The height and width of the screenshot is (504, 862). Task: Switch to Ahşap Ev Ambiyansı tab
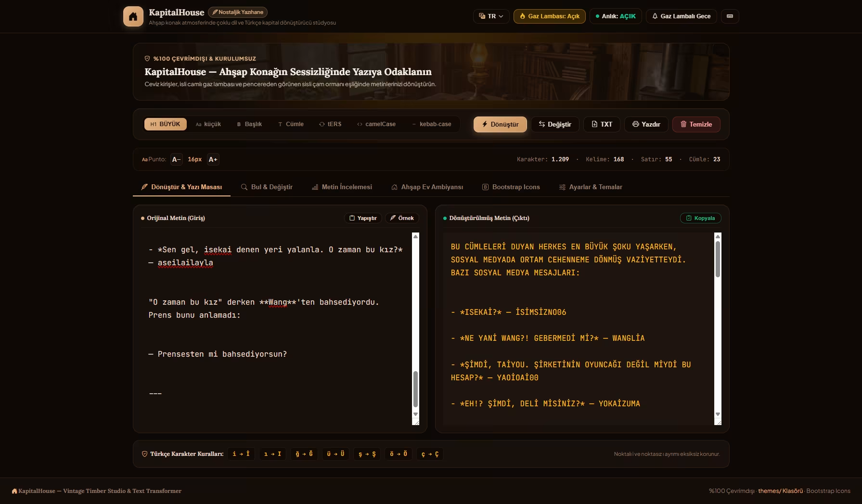tap(427, 187)
